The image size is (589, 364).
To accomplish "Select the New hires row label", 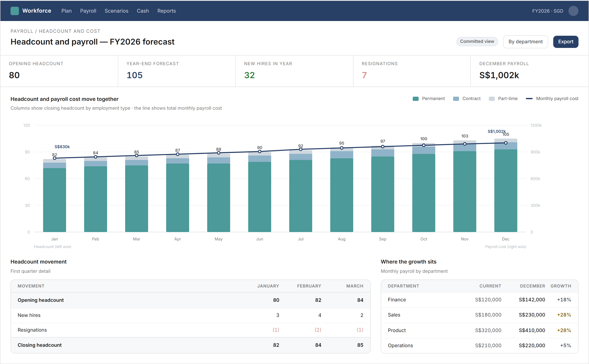I will point(29,315).
